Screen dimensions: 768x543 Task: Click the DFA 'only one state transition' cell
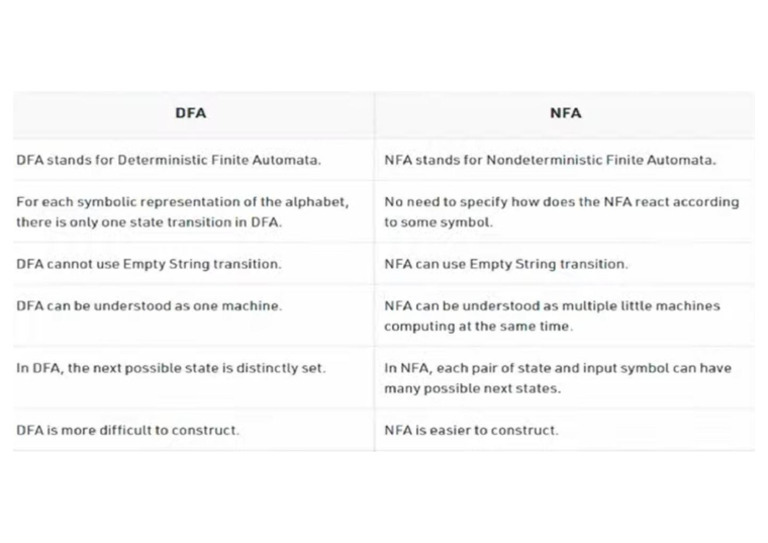pyautogui.click(x=183, y=212)
